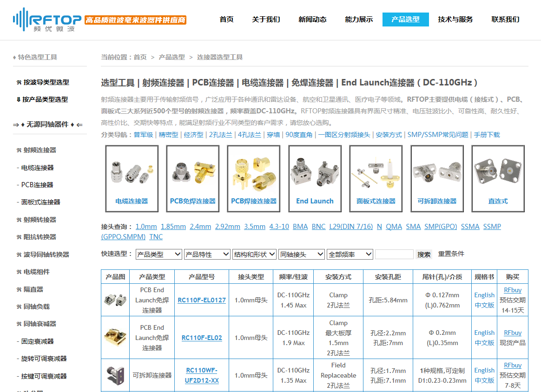Open the PCB免焊连接器 product image card
Viewport: 541px width, 392px height.
coord(192,179)
